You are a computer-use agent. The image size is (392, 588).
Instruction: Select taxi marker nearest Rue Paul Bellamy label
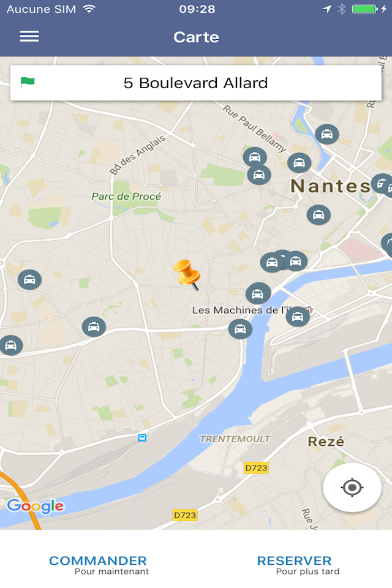click(x=255, y=157)
